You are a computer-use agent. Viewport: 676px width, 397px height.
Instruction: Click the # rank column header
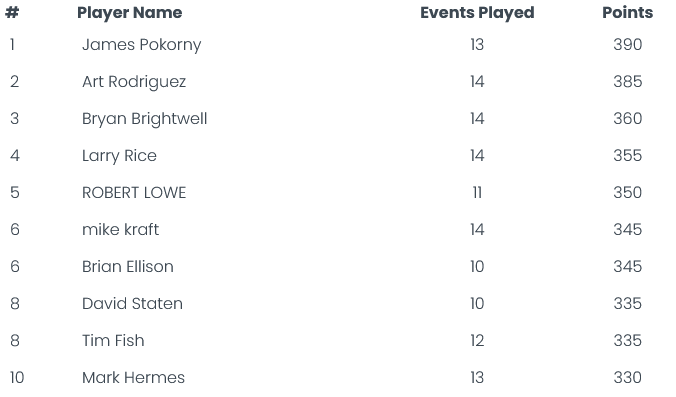[12, 13]
